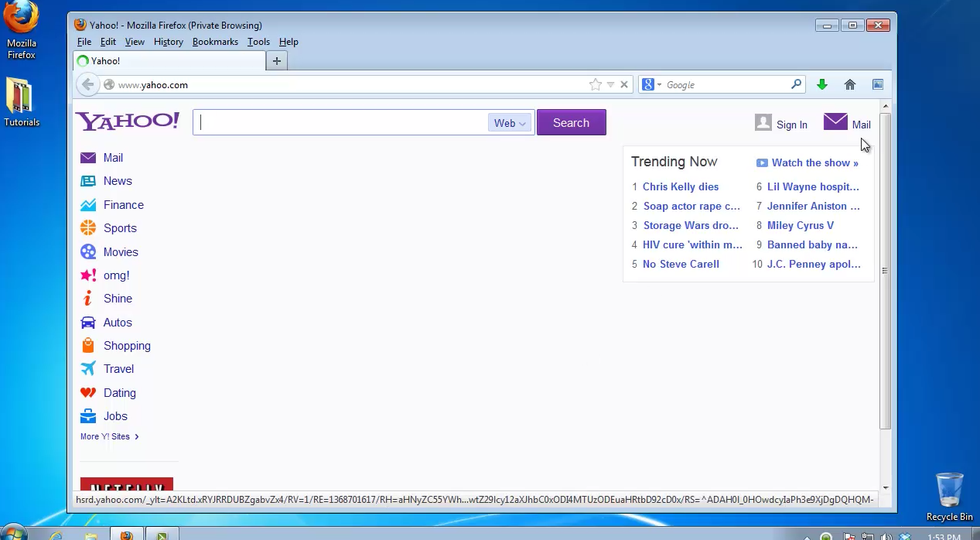Open the Tools menu
Viewport: 980px width, 540px height.
click(x=258, y=42)
